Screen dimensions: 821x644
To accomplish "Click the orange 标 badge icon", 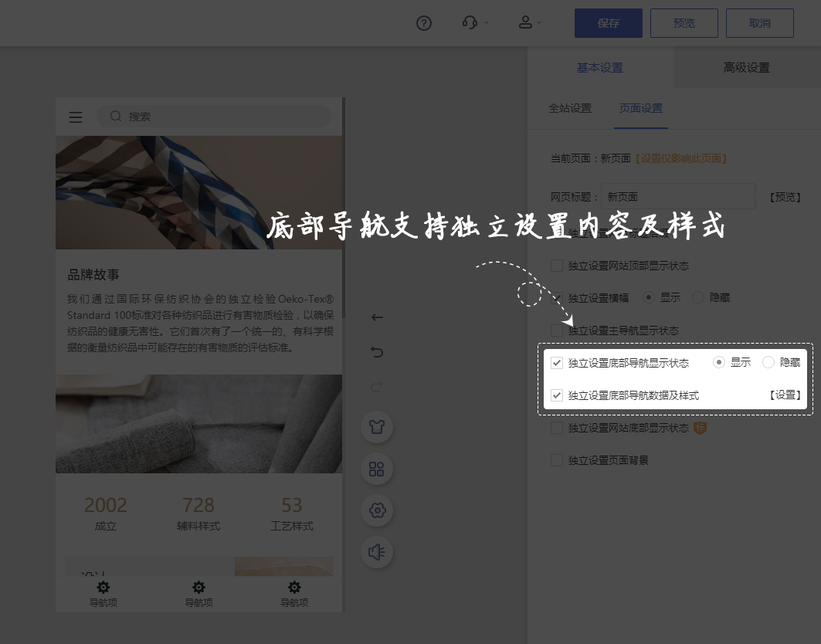I will pyautogui.click(x=700, y=428).
